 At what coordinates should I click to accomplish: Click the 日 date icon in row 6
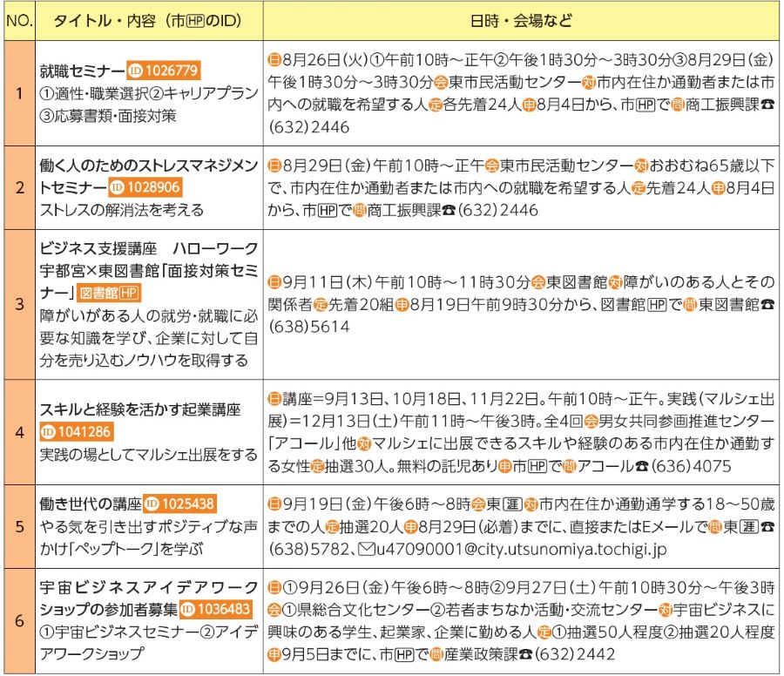coord(274,587)
